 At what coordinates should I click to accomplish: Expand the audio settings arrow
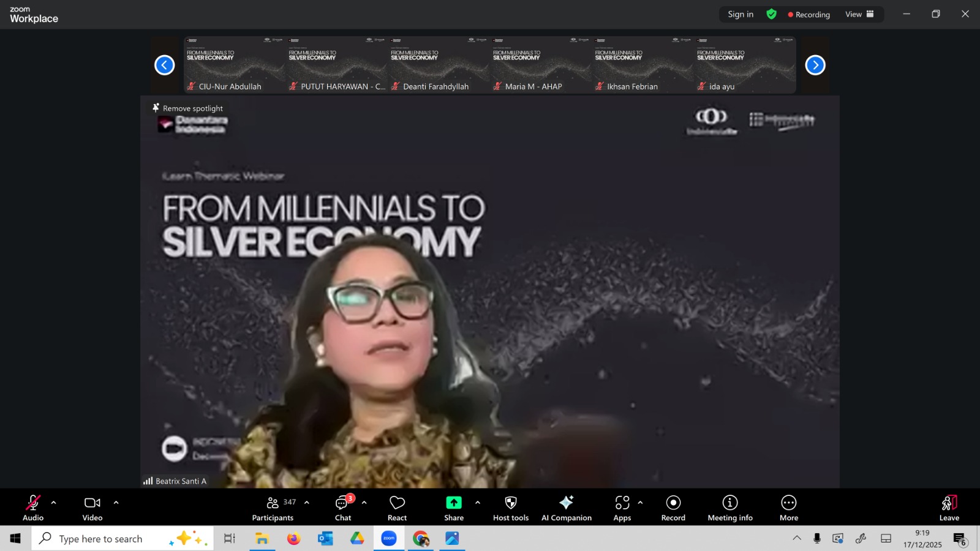54,503
